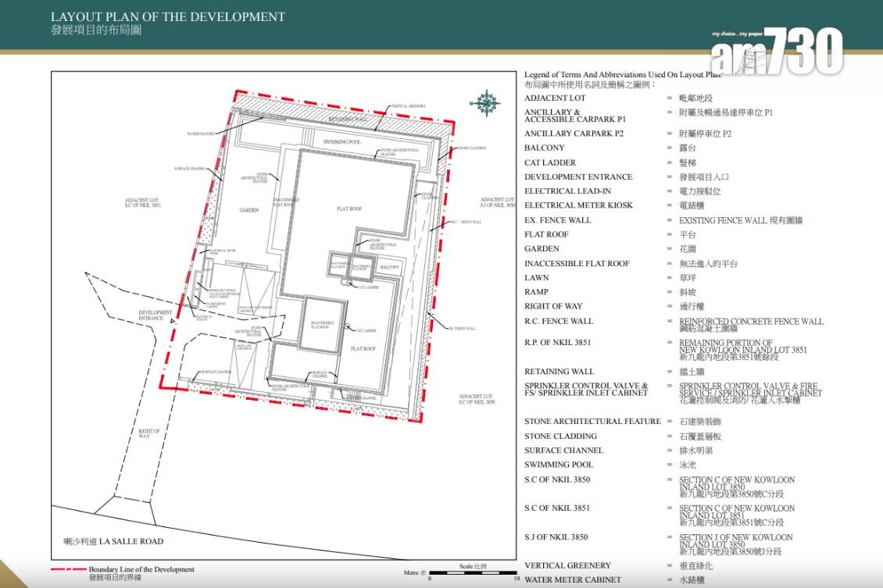The width and height of the screenshot is (883, 588).
Task: Select ADJACENT LOT legend entry
Action: [554, 98]
